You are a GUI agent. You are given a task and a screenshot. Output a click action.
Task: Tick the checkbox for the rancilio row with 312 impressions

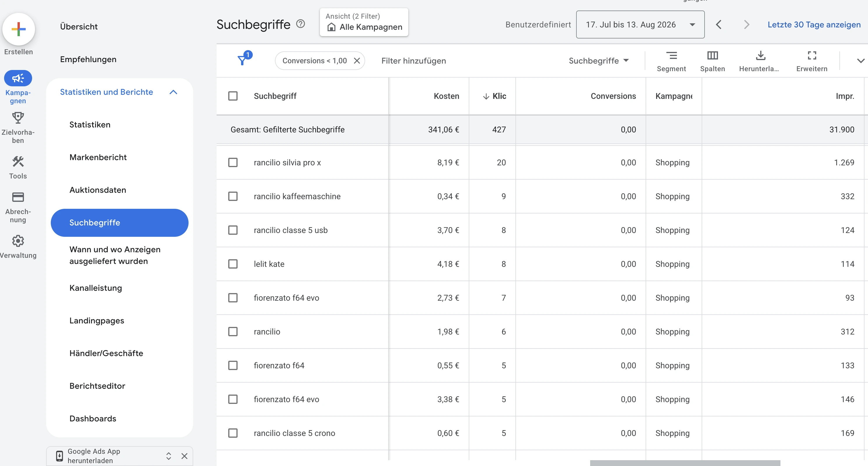tap(233, 332)
